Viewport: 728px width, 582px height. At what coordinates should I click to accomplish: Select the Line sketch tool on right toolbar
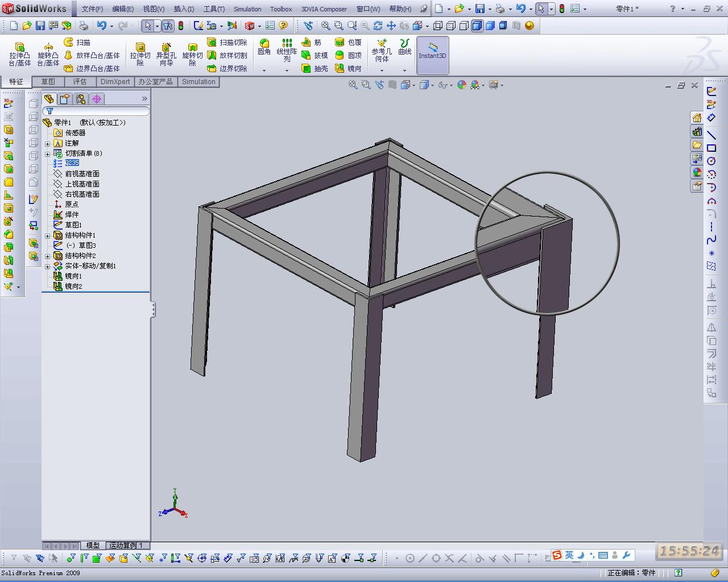pyautogui.click(x=711, y=135)
